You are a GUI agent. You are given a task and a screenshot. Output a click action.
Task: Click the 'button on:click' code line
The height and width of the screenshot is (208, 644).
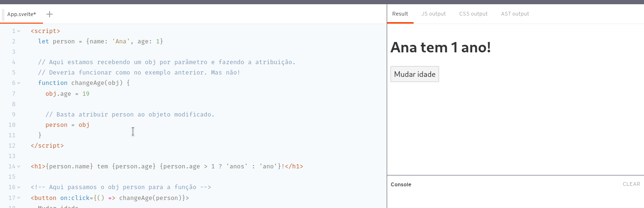[x=110, y=198]
